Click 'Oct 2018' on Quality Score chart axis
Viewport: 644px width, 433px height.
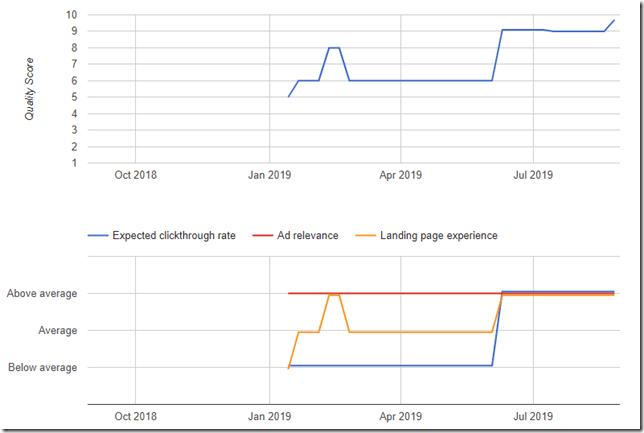tap(135, 175)
